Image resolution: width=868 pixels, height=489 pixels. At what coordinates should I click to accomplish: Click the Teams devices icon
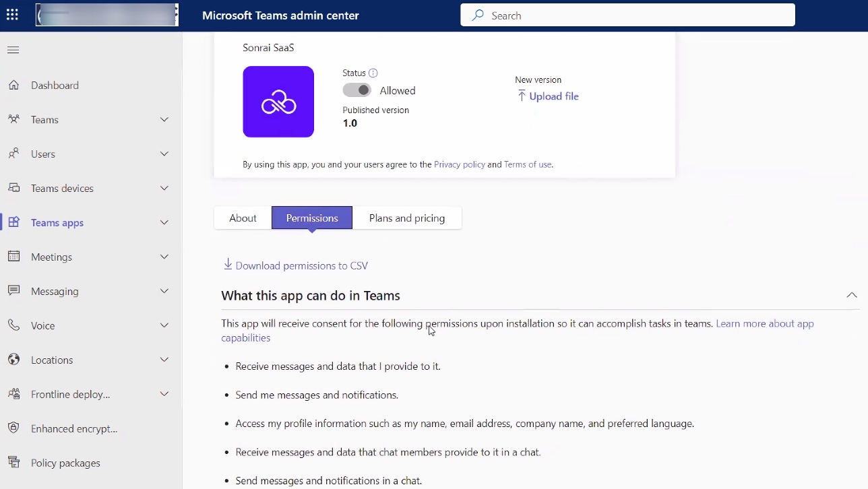[13, 188]
